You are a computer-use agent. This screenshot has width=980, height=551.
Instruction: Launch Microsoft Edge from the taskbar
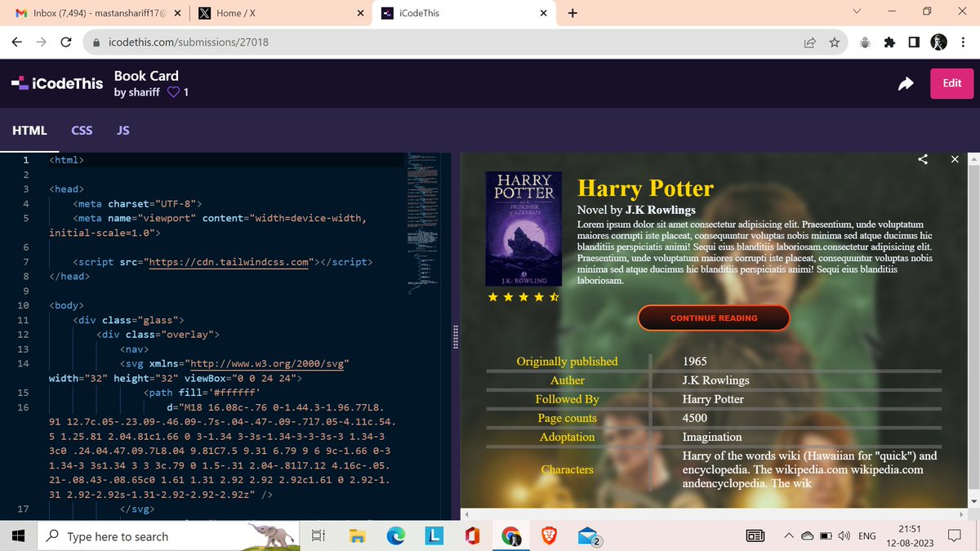396,536
